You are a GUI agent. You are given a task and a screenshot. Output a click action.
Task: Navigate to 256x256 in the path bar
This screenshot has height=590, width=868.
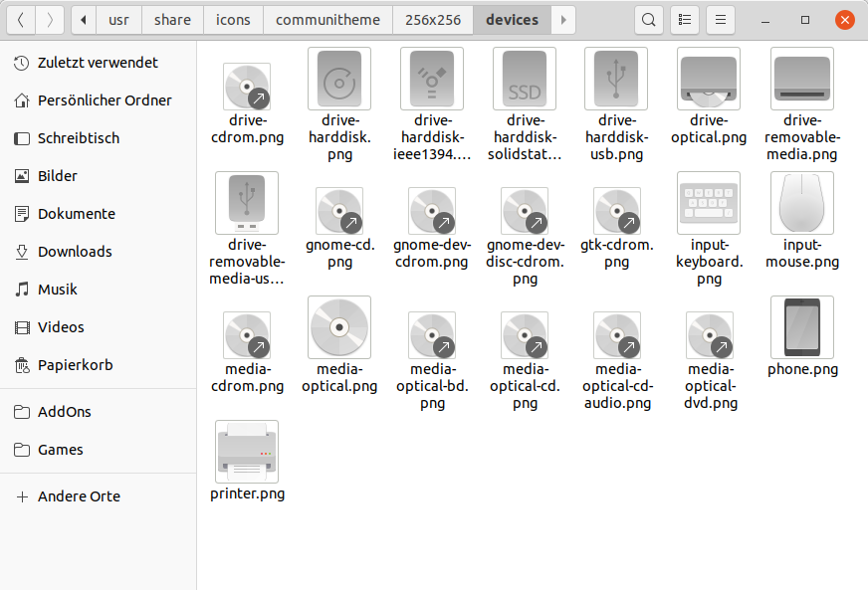click(x=433, y=20)
